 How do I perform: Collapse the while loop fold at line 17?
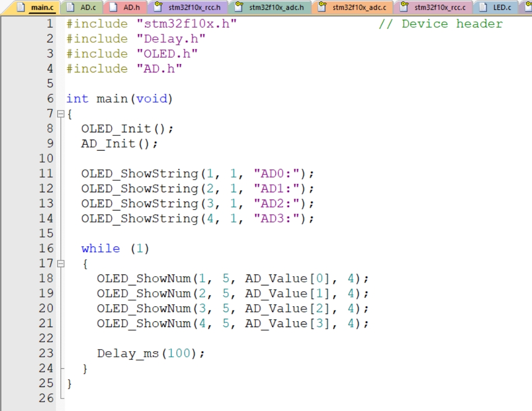tap(61, 264)
